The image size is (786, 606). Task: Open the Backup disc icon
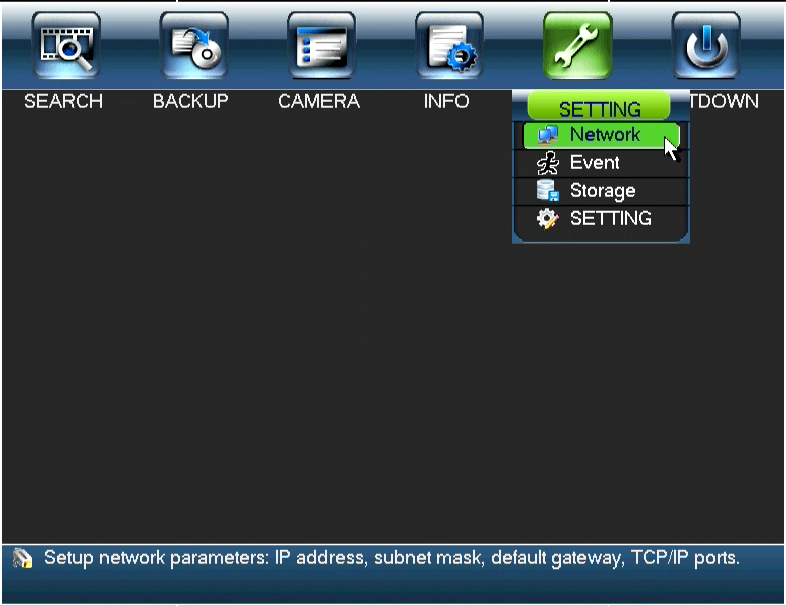coord(194,46)
